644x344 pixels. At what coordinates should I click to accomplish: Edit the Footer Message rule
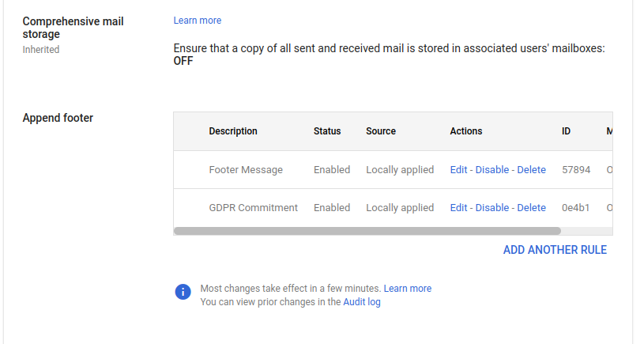coord(458,170)
